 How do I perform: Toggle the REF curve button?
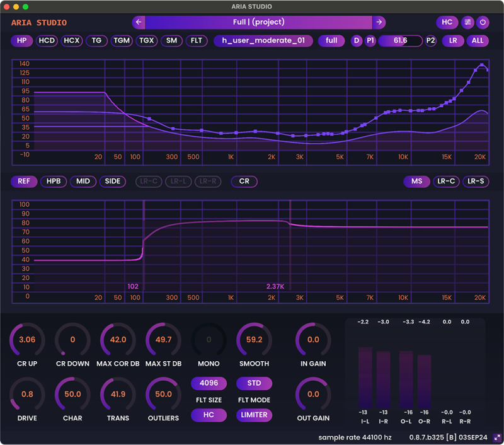click(24, 182)
